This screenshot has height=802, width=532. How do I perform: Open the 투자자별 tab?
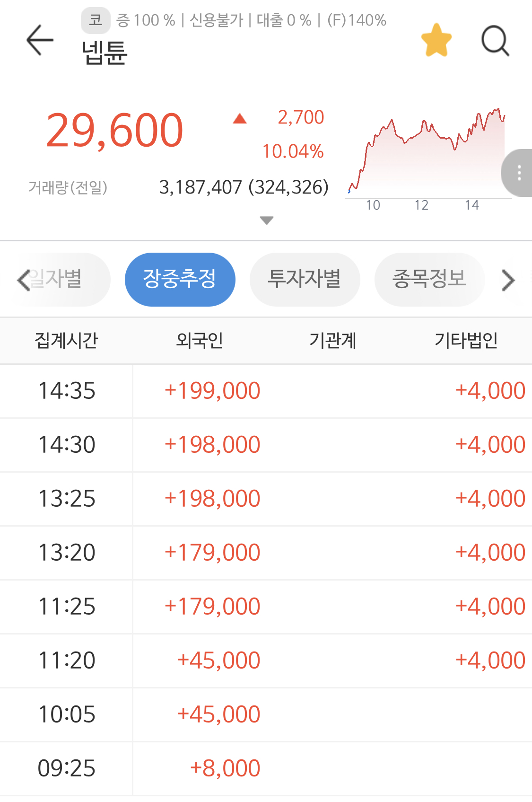tap(305, 279)
